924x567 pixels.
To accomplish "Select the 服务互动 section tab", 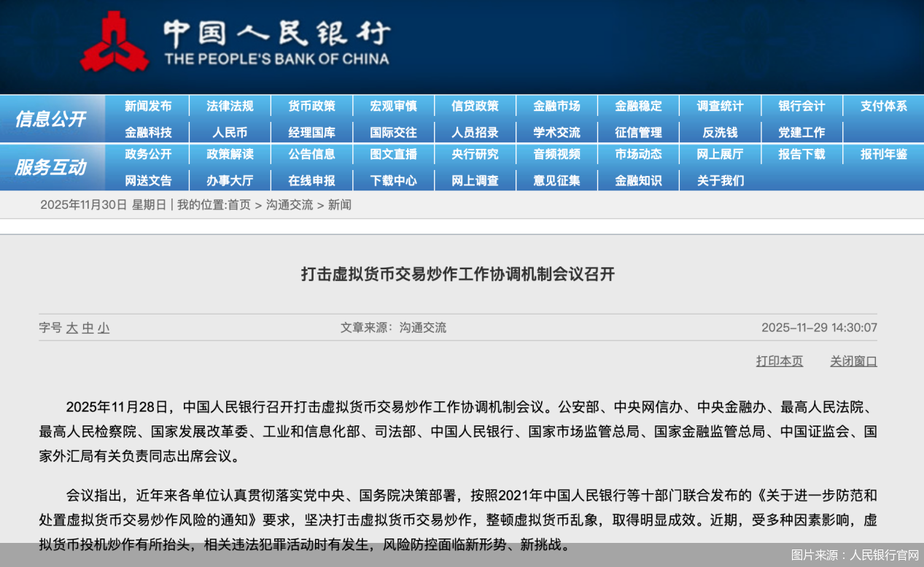I will pos(52,167).
